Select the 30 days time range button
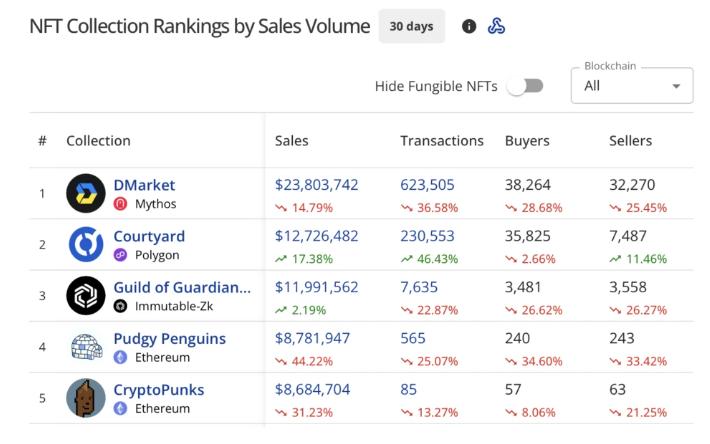 411,27
